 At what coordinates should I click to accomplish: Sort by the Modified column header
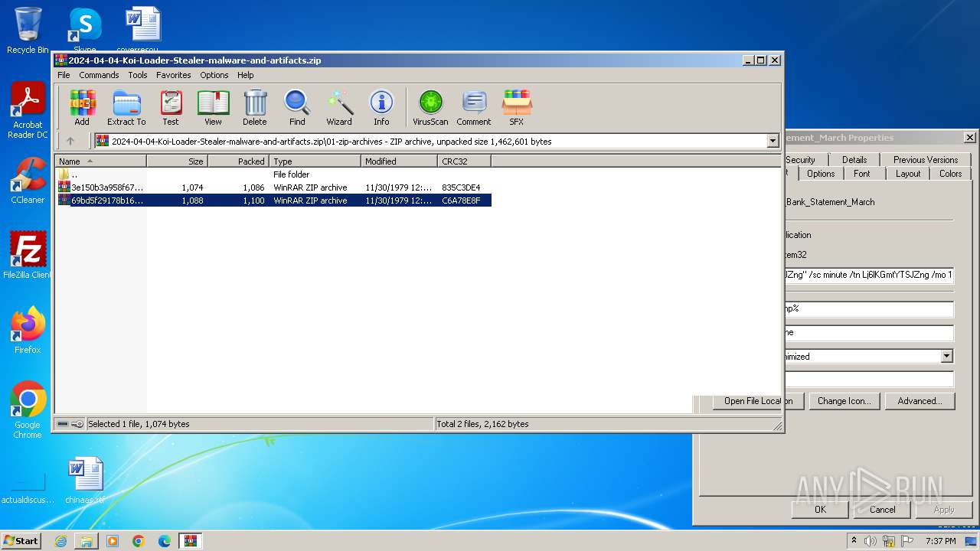tap(399, 161)
